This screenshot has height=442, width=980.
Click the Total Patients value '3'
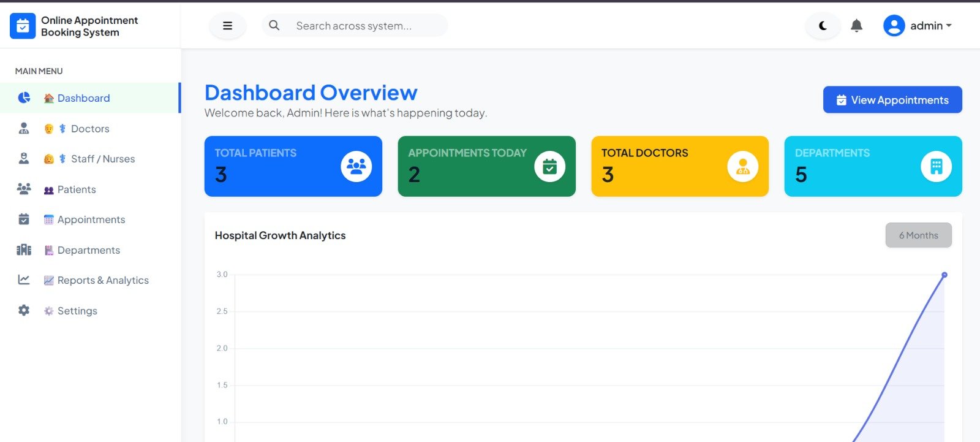click(221, 175)
